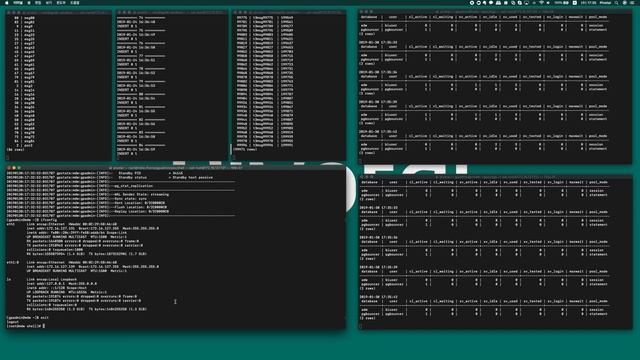Image resolution: width=640 pixels, height=360 pixels.
Task: Click the 'Link encap:Local Loopback' line
Action: [x=51, y=279]
